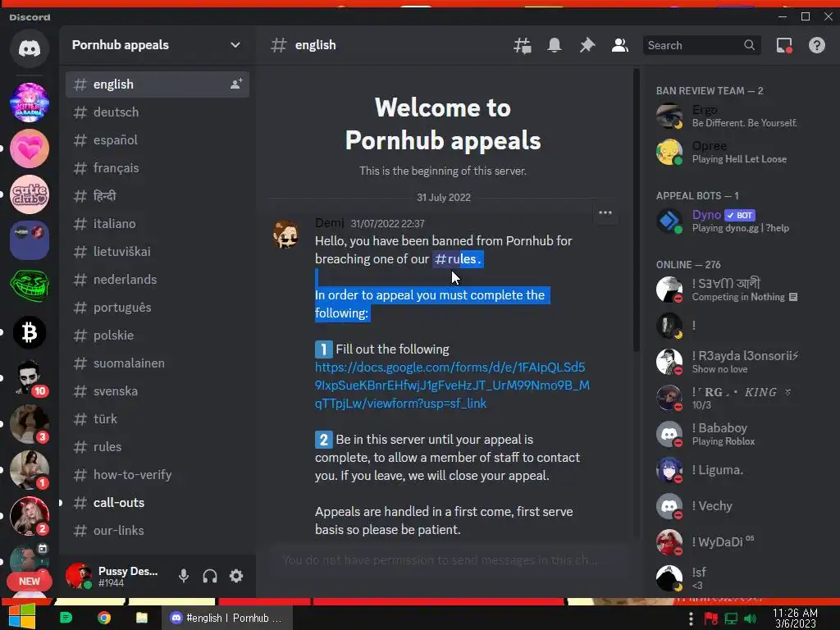The image size is (840, 630).
Task: Select the english channel
Action: point(157,84)
